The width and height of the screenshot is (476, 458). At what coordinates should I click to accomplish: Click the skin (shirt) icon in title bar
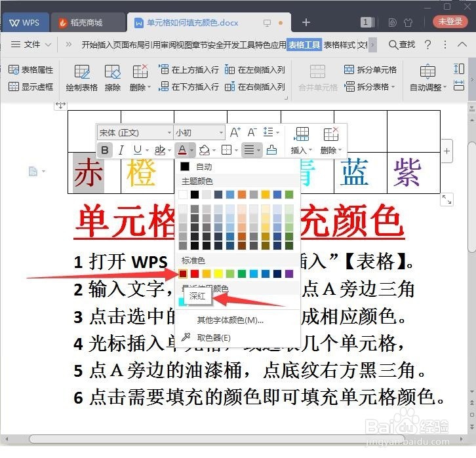tap(408, 22)
